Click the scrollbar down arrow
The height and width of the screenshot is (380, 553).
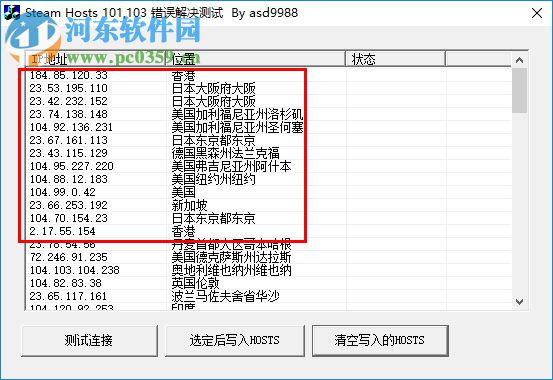(519, 302)
